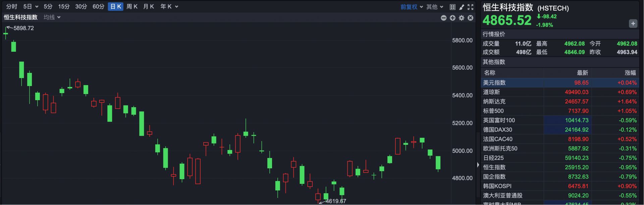Select the 日K daily candlestick tab

[x=116, y=6]
